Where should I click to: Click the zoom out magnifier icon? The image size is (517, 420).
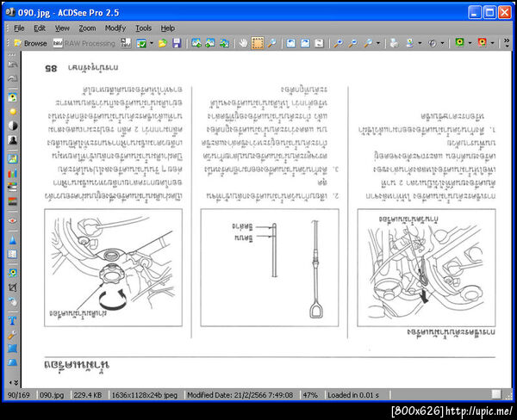[353, 43]
